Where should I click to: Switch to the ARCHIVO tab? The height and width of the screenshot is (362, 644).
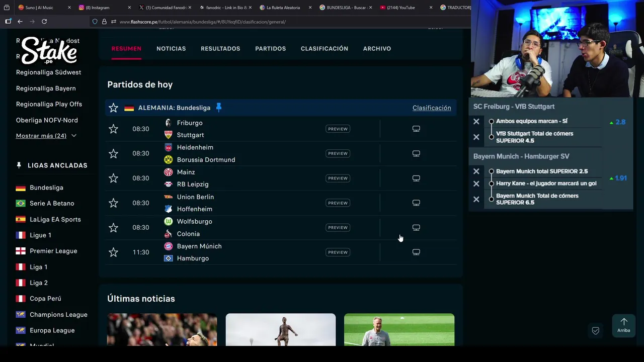point(377,49)
